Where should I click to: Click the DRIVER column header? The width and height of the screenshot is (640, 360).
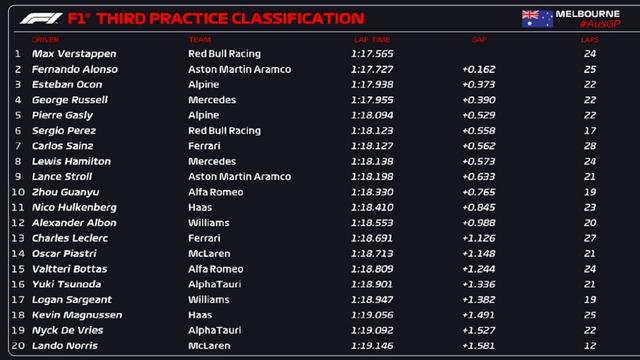(45, 40)
